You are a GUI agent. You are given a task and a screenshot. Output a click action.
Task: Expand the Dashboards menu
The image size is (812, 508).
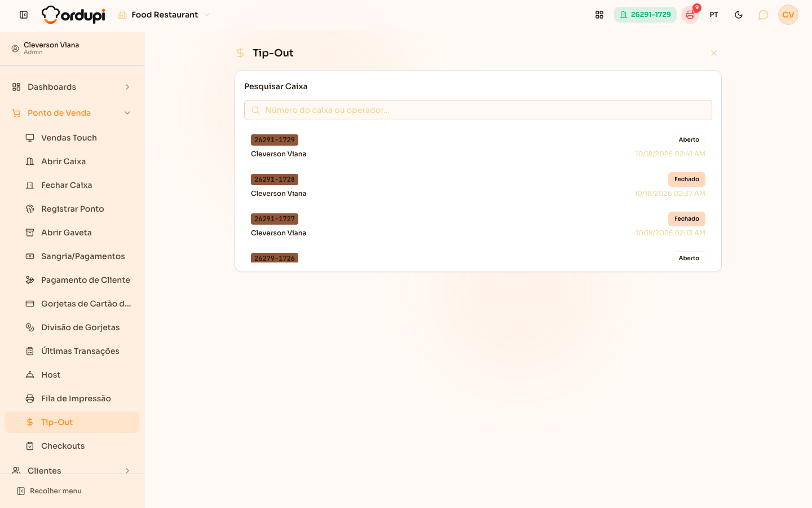tap(72, 87)
